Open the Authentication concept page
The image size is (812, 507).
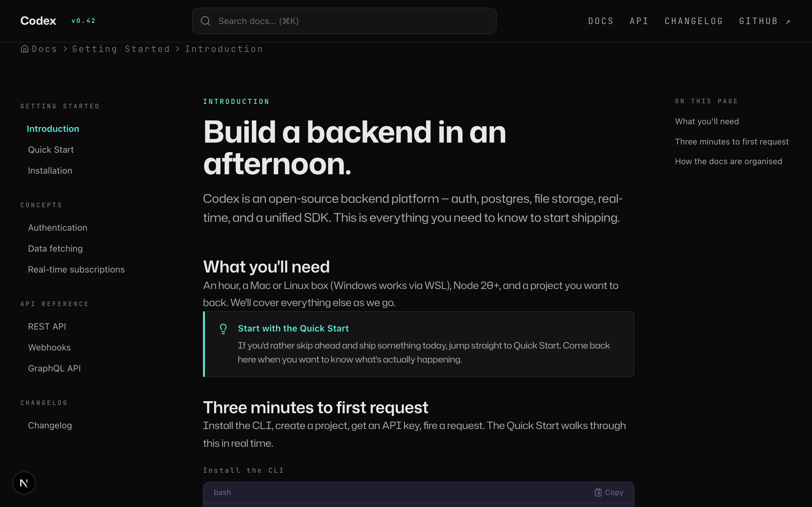[58, 228]
